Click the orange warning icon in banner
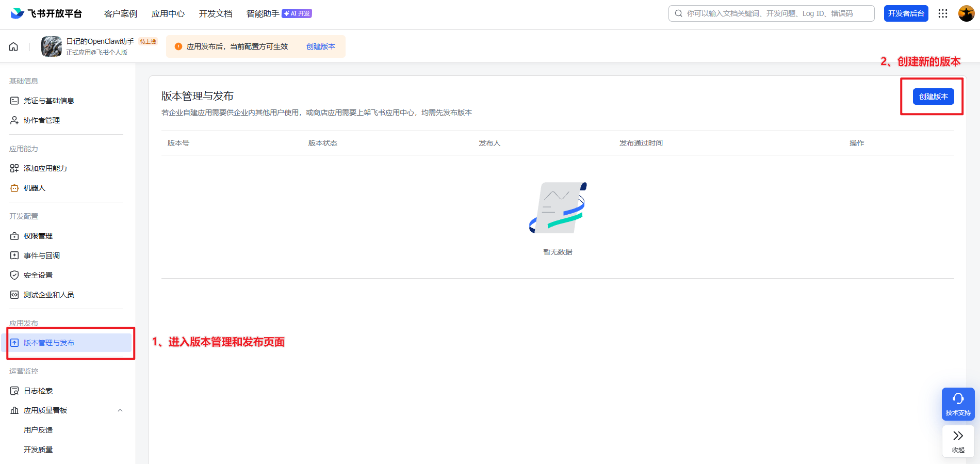Viewport: 980px width, 464px height. [x=178, y=46]
